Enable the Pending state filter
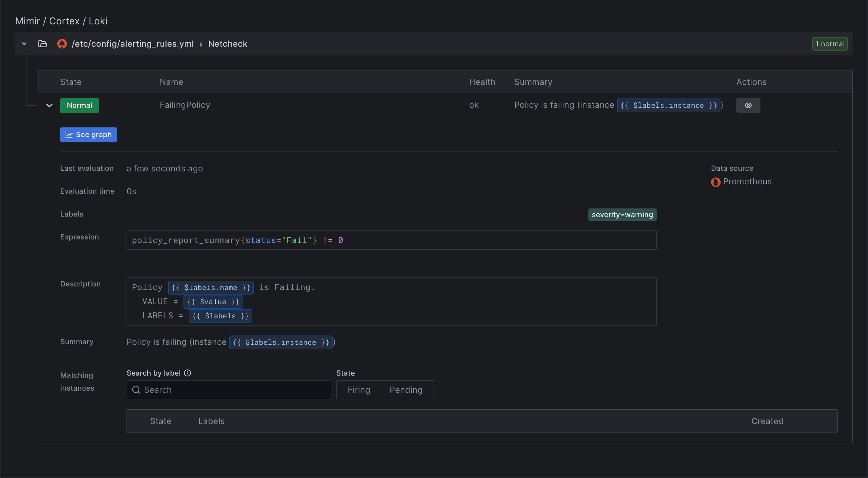868x478 pixels. 406,390
